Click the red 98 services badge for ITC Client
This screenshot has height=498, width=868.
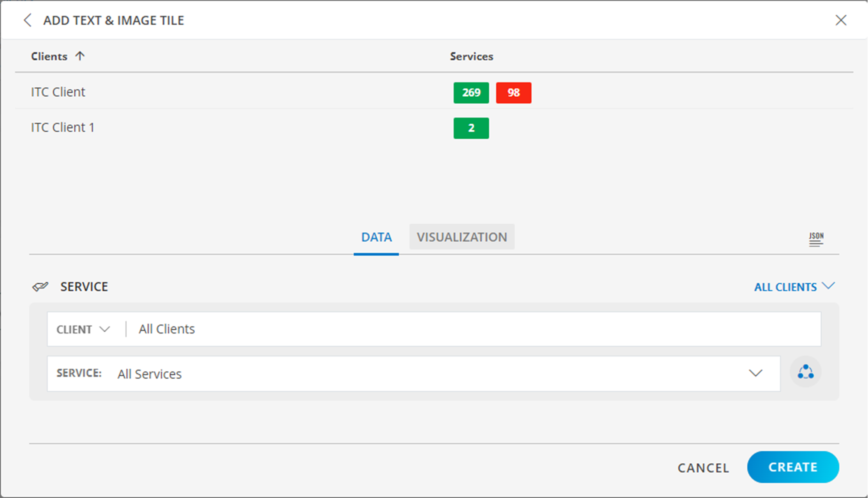point(513,92)
